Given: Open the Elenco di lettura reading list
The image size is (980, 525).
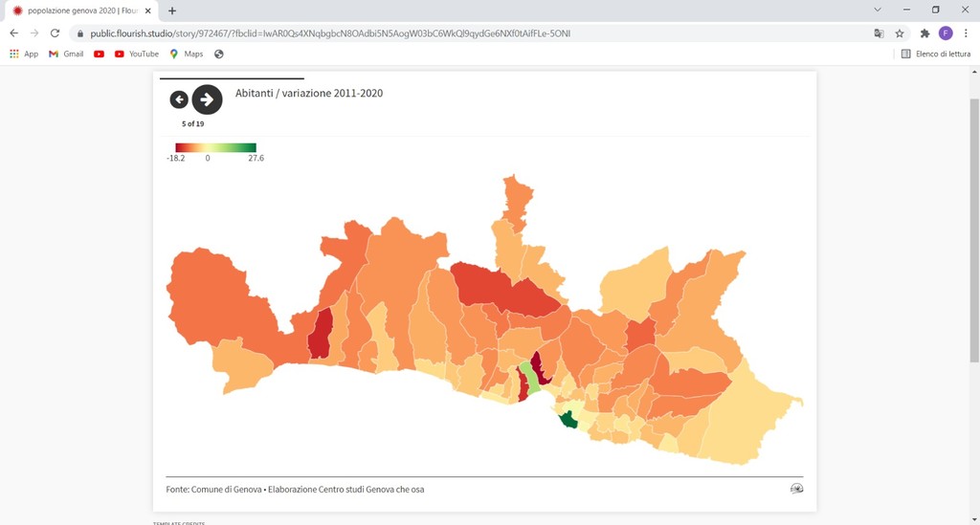Looking at the screenshot, I should click(x=935, y=54).
